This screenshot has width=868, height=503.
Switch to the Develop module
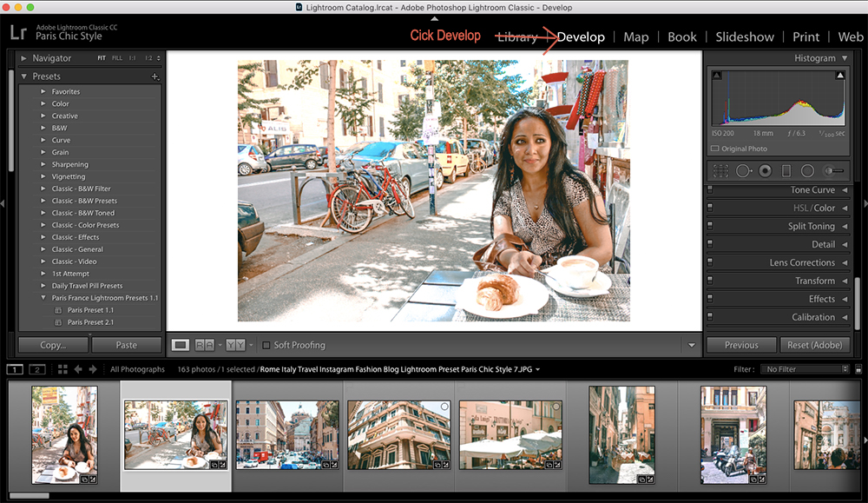point(581,37)
